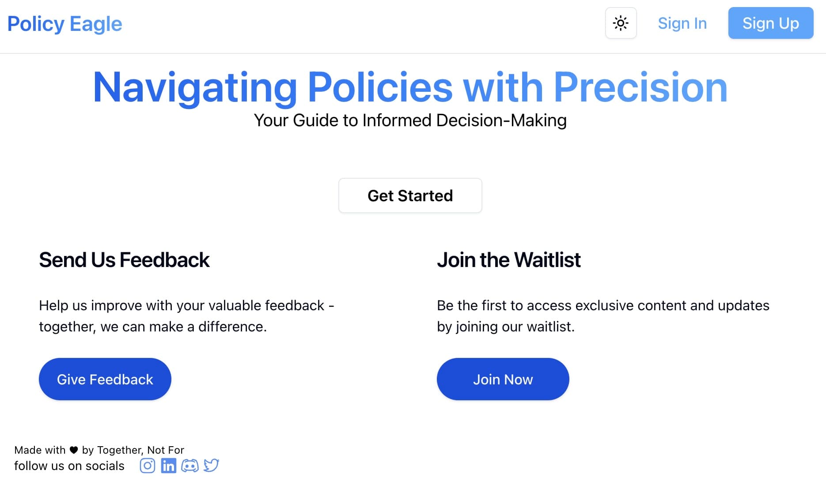Screen dimensions: 826x504
Task: Go to the Policy Eagle home logo
Action: click(64, 24)
